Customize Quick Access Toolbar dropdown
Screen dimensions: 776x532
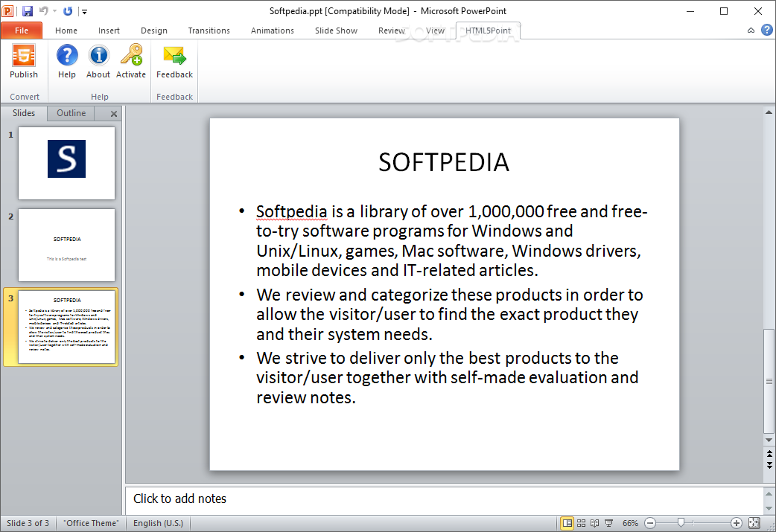click(84, 11)
